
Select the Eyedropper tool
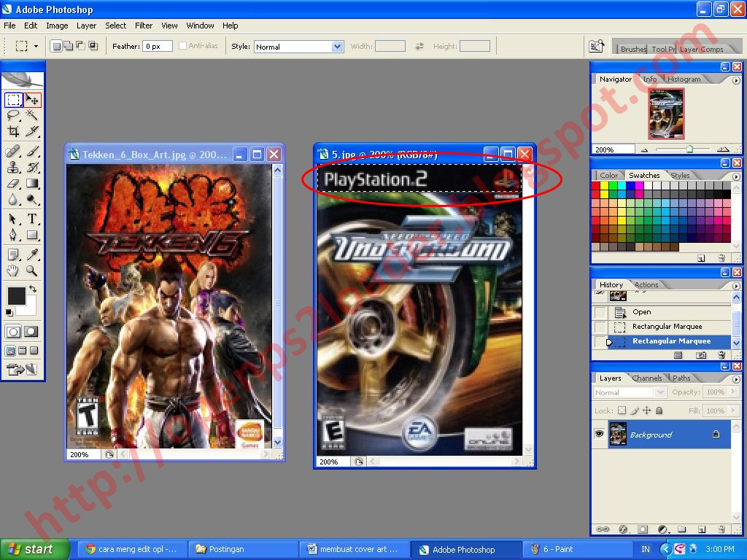click(x=32, y=254)
